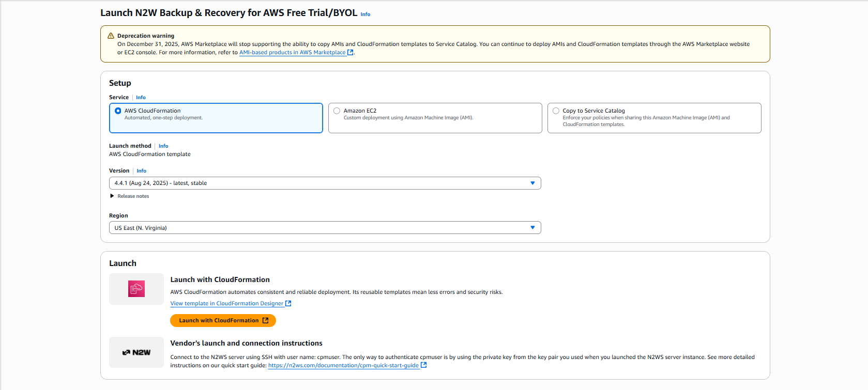Click the deprecation warning triangle icon
This screenshot has width=868, height=390.
click(x=111, y=36)
